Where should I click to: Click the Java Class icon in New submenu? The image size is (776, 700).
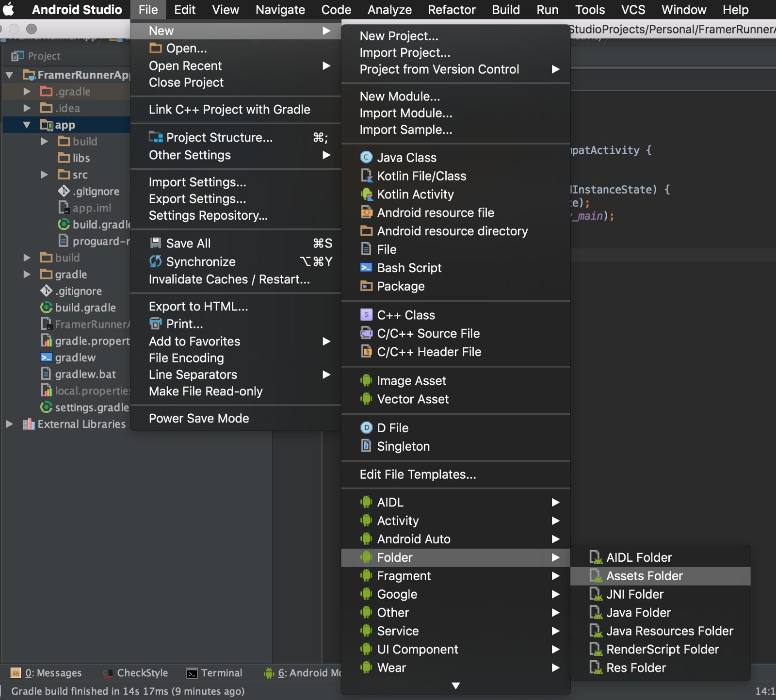(x=366, y=158)
